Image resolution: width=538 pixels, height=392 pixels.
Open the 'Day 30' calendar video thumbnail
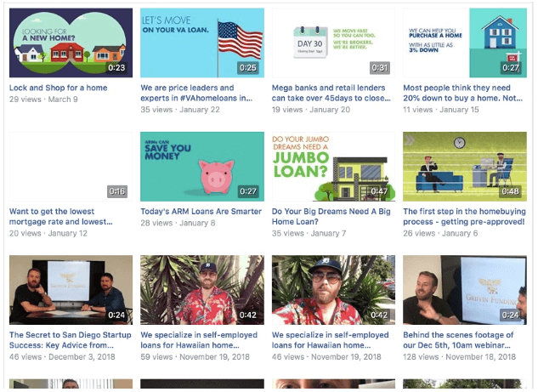(333, 43)
